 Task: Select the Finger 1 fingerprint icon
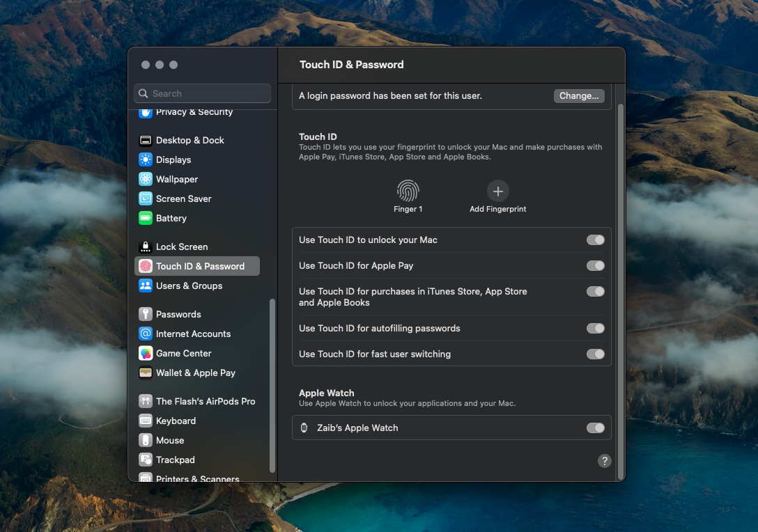408,191
